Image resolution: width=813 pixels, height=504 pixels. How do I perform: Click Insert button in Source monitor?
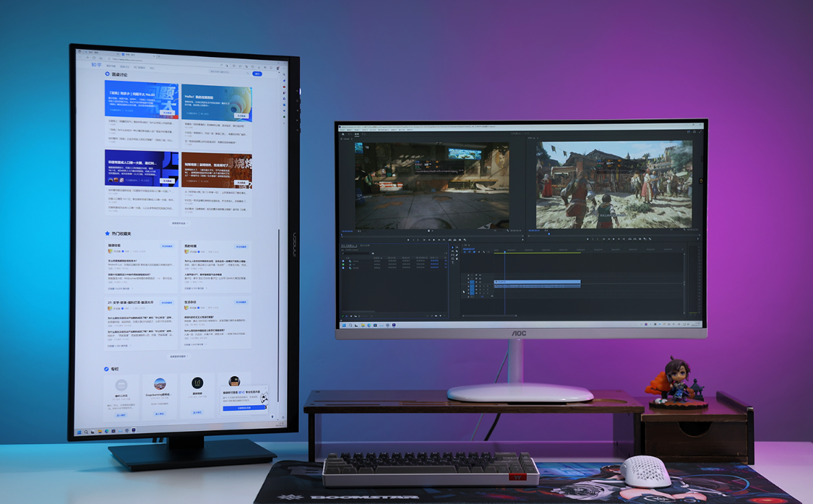450,240
